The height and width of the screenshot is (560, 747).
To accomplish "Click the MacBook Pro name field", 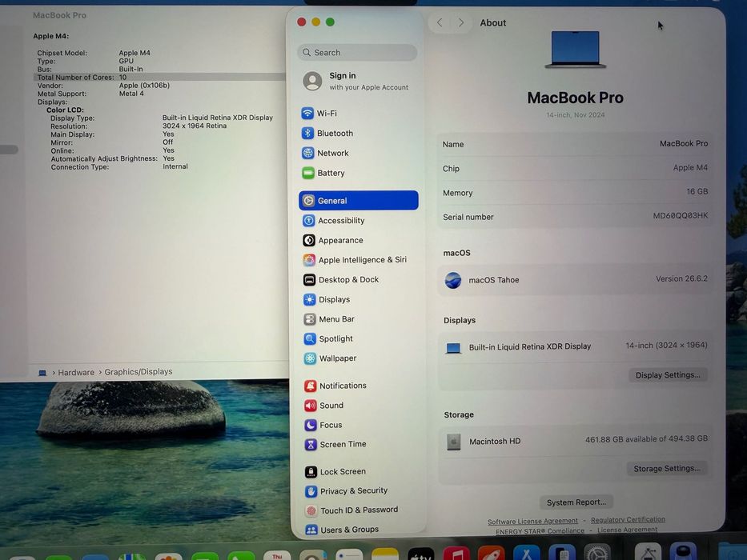I will (575, 144).
